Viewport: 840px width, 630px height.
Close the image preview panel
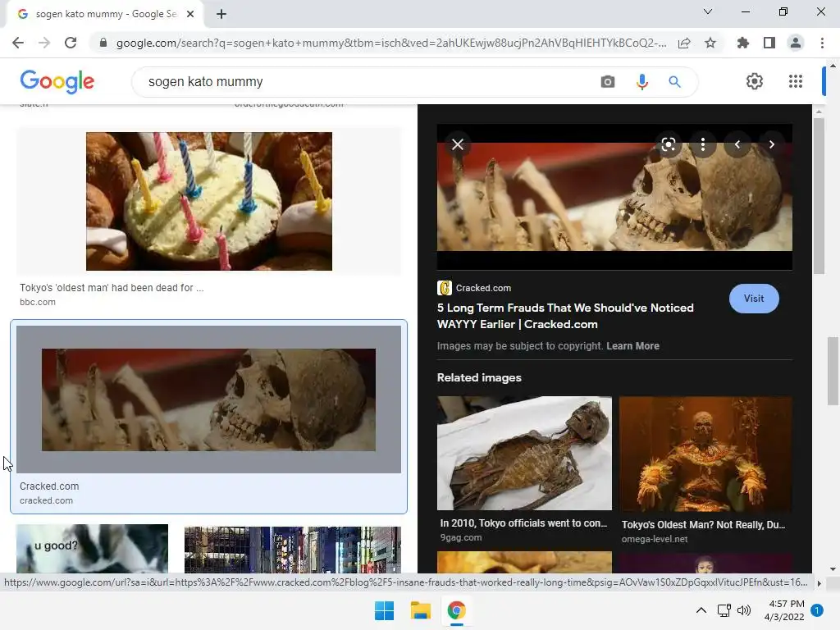click(x=458, y=144)
